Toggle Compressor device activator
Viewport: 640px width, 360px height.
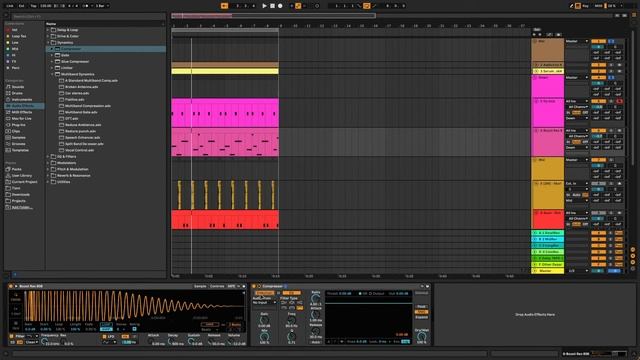coord(254,286)
